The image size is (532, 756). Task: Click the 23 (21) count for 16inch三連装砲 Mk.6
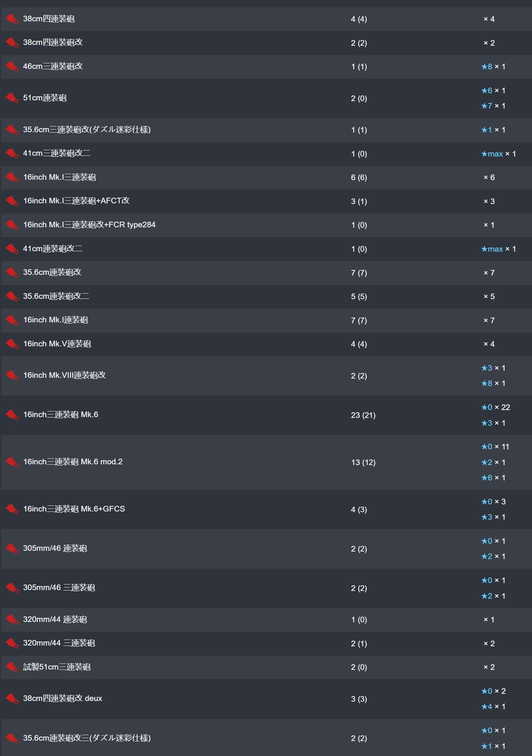coord(363,415)
